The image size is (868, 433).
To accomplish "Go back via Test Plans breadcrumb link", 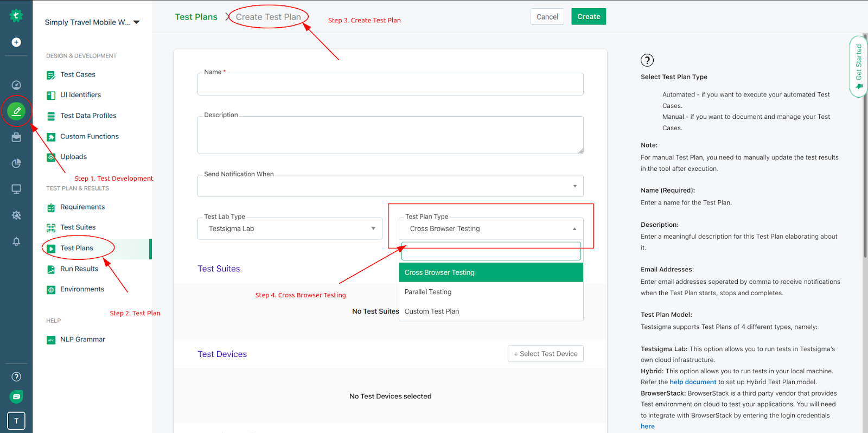I will 196,17.
